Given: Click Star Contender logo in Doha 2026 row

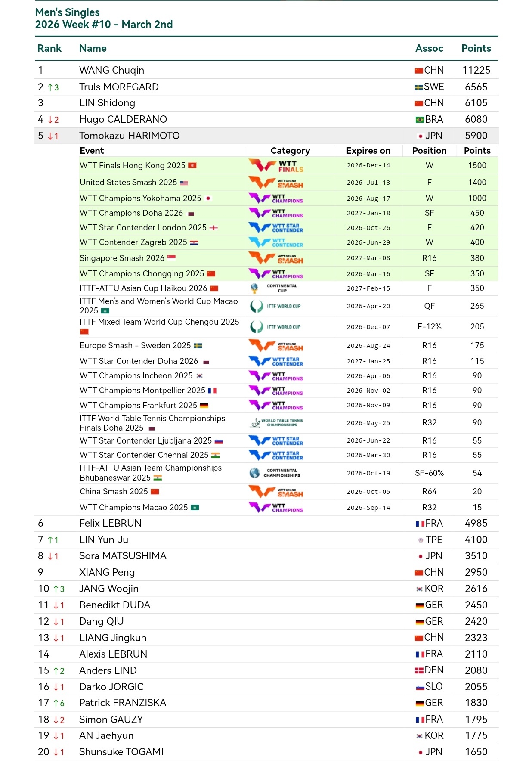Looking at the screenshot, I should point(276,361).
